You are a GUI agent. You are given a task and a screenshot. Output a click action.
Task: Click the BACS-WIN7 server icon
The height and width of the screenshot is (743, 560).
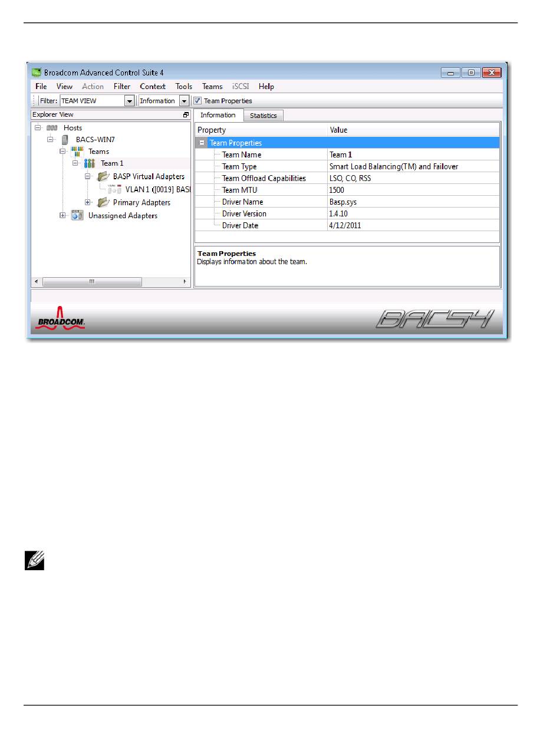[x=65, y=140]
